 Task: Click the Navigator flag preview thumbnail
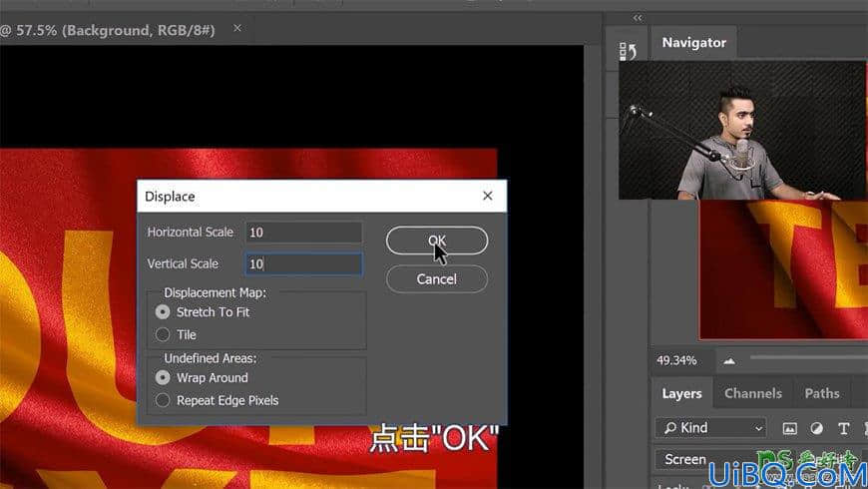tap(784, 269)
